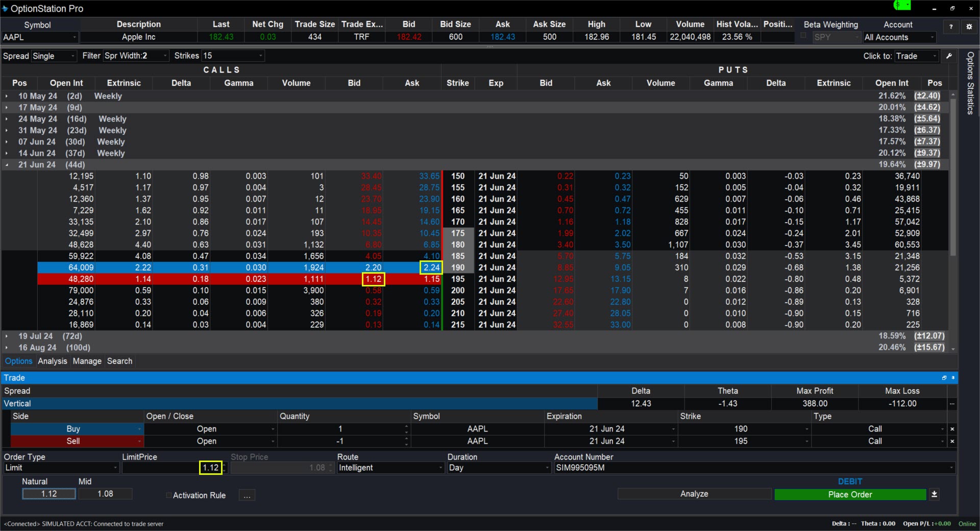Remove the Sell 195 Call leg

[x=952, y=441]
